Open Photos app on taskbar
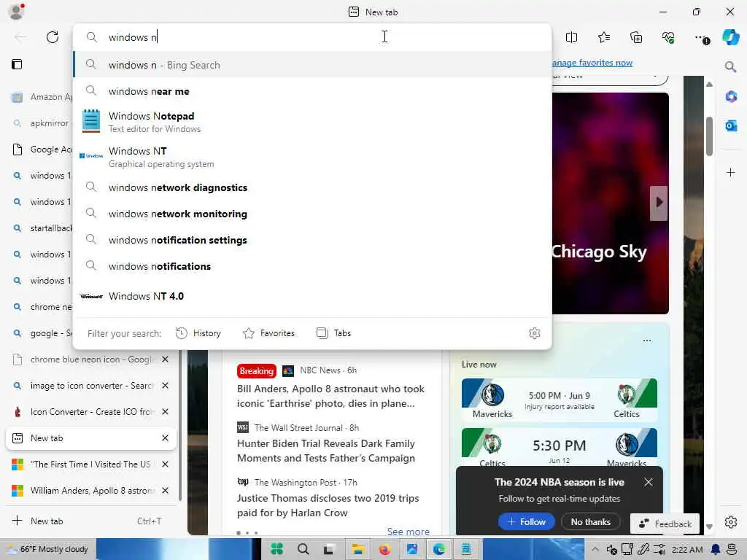The height and width of the screenshot is (560, 747). 411,549
